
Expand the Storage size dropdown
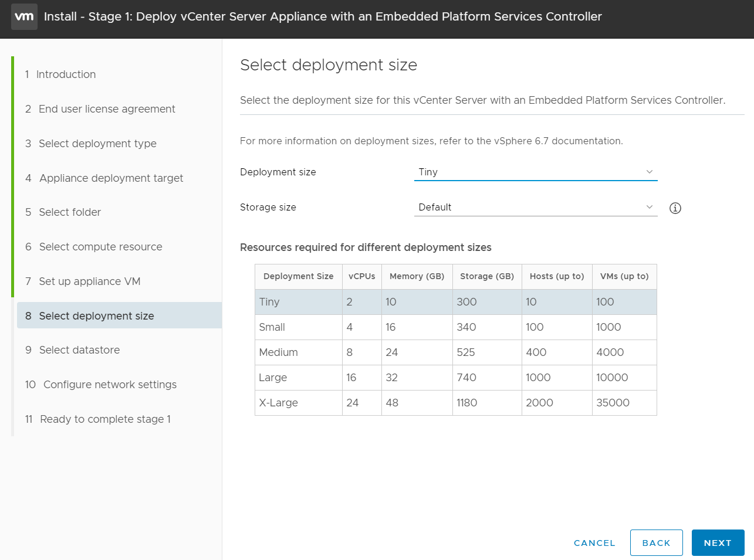pyautogui.click(x=535, y=207)
